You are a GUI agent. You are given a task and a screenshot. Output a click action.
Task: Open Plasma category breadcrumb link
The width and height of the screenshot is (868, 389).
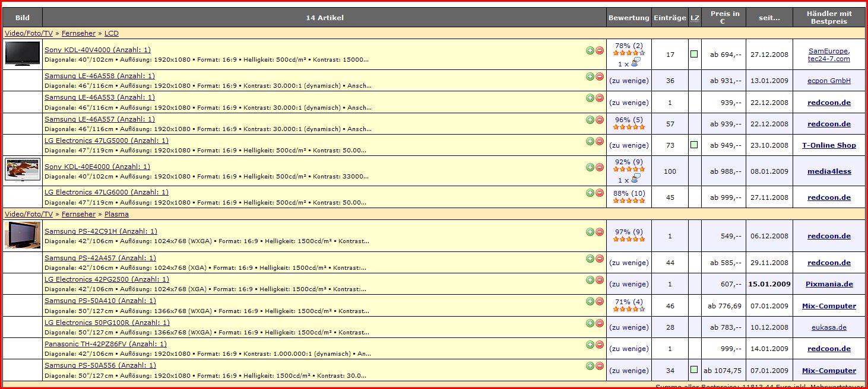pyautogui.click(x=116, y=214)
